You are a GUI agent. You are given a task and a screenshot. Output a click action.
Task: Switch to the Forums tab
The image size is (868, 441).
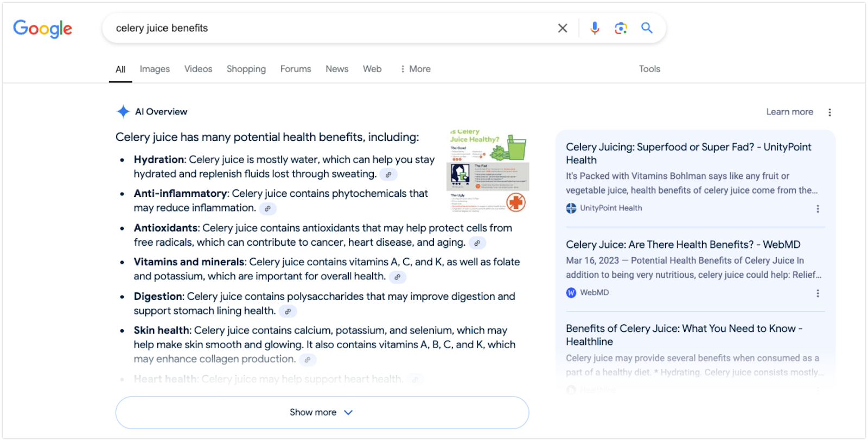coord(296,69)
